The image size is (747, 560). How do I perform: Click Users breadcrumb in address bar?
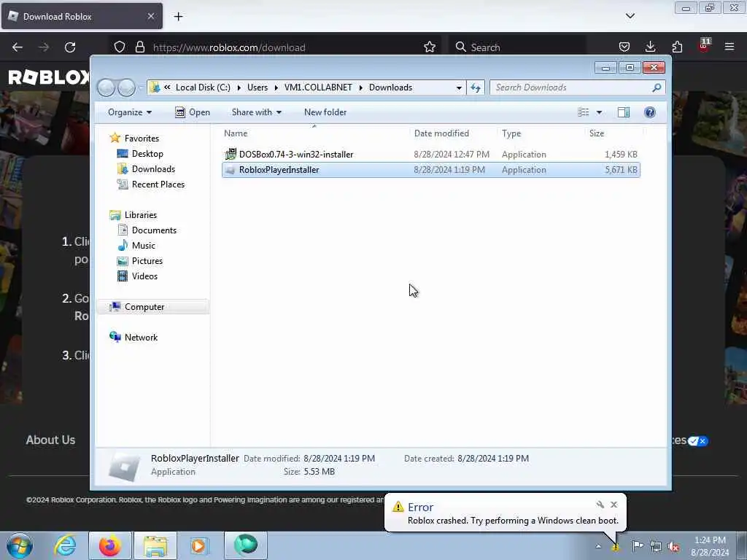coord(258,87)
